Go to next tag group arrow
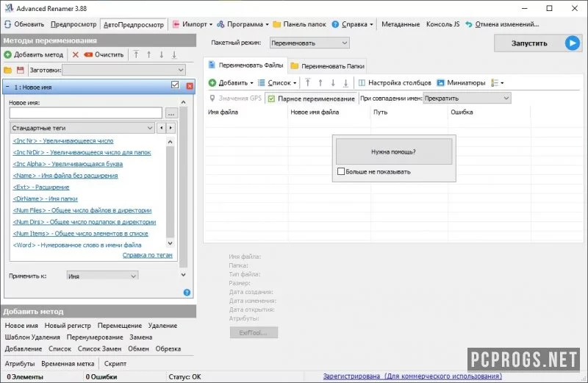The width and height of the screenshot is (588, 383). click(171, 128)
